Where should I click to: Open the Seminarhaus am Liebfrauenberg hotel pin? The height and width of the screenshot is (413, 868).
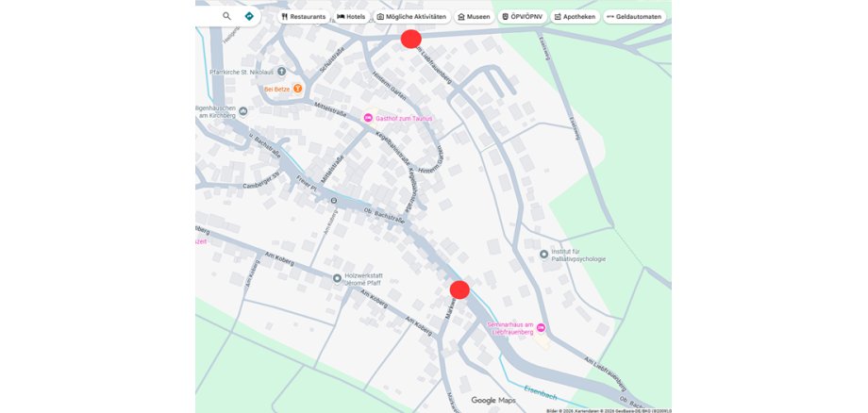tap(541, 328)
